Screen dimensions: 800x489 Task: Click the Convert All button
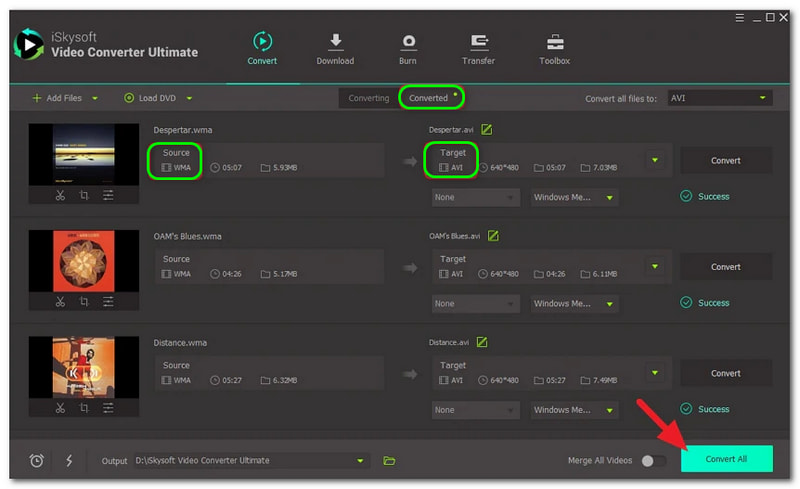click(x=727, y=458)
